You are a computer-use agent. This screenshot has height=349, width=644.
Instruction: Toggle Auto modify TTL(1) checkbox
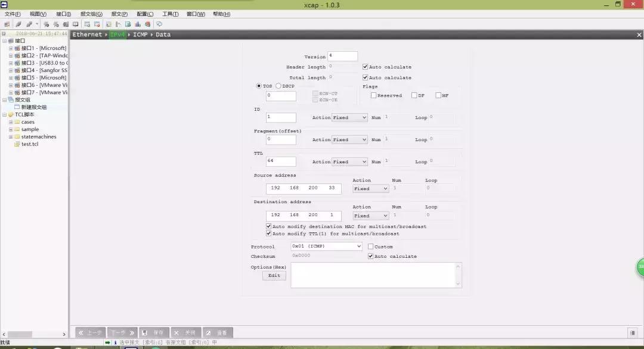268,233
